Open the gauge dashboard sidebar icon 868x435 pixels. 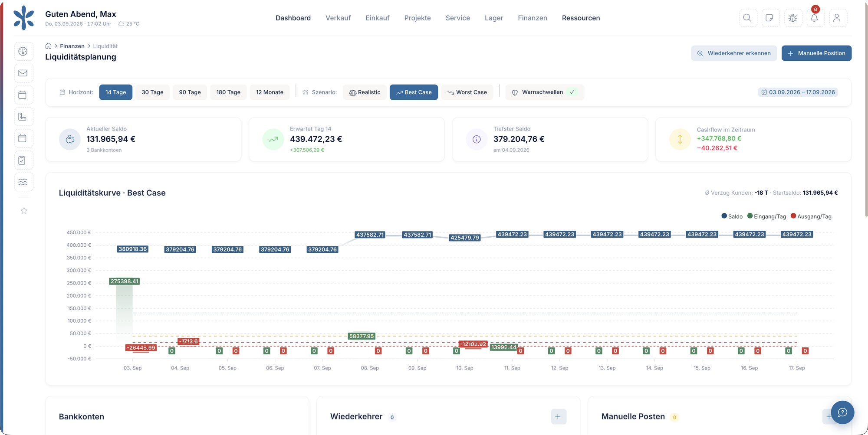pos(23,51)
